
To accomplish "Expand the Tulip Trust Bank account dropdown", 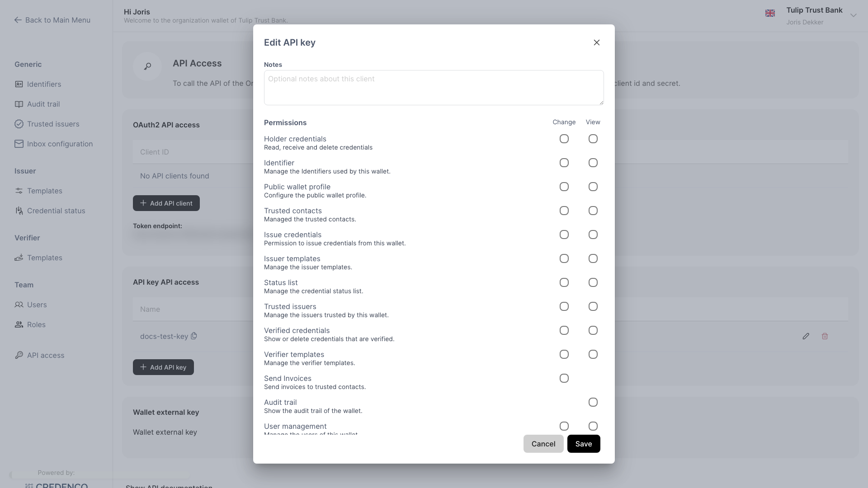I will point(853,15).
